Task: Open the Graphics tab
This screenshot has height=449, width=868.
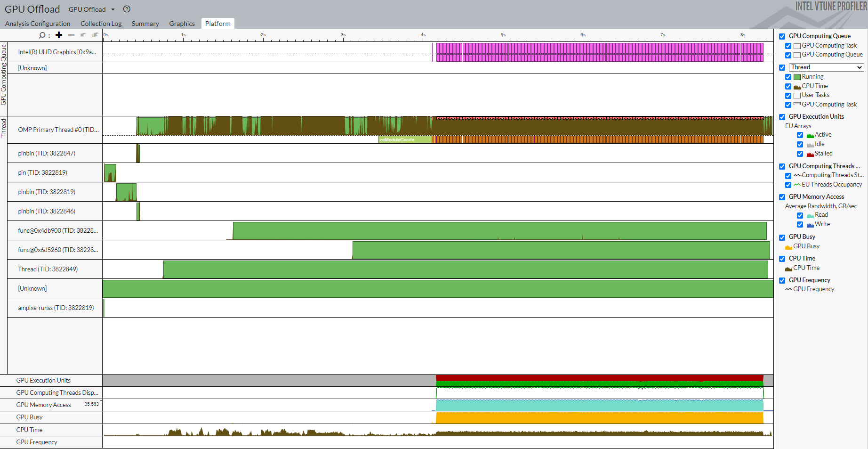Action: point(182,24)
